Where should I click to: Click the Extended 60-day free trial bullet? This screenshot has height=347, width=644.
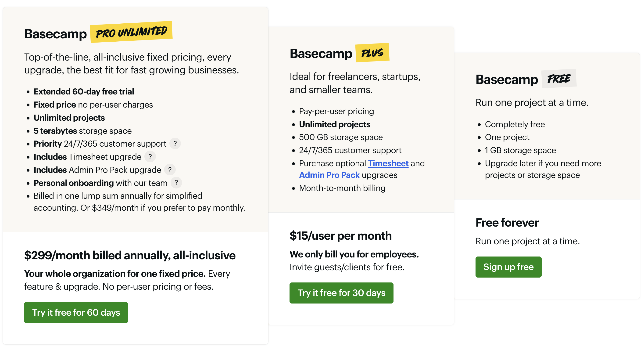pos(84,92)
